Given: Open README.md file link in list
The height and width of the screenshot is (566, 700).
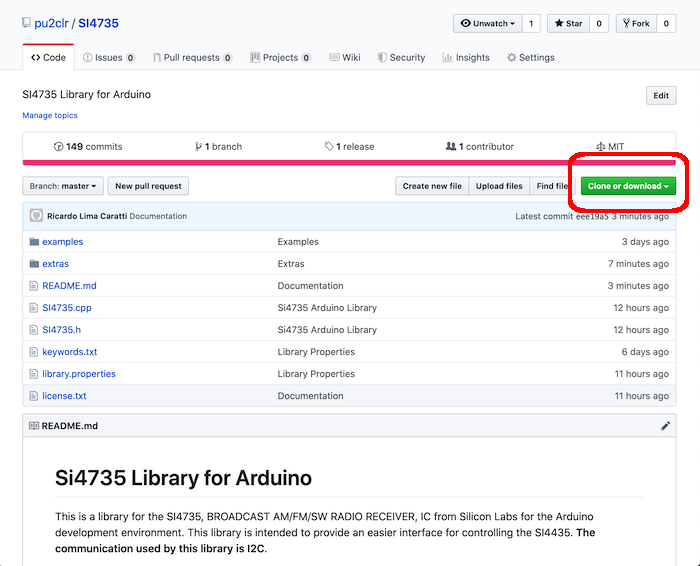Looking at the screenshot, I should [69, 286].
